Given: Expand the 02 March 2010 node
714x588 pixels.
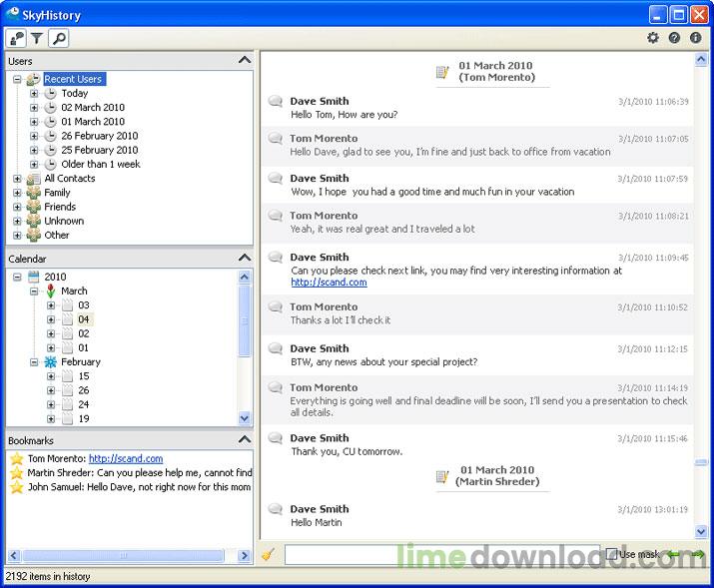Looking at the screenshot, I should click(34, 108).
